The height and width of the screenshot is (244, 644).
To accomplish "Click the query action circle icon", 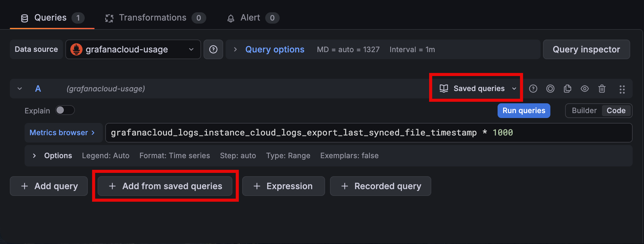I will click(x=550, y=89).
